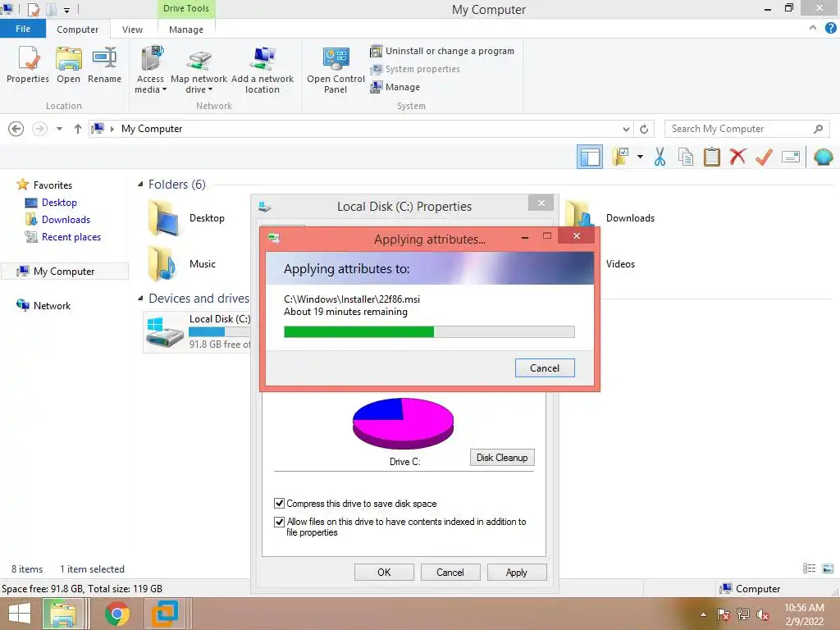Open the Access media dropdown
The height and width of the screenshot is (630, 840).
point(151,71)
